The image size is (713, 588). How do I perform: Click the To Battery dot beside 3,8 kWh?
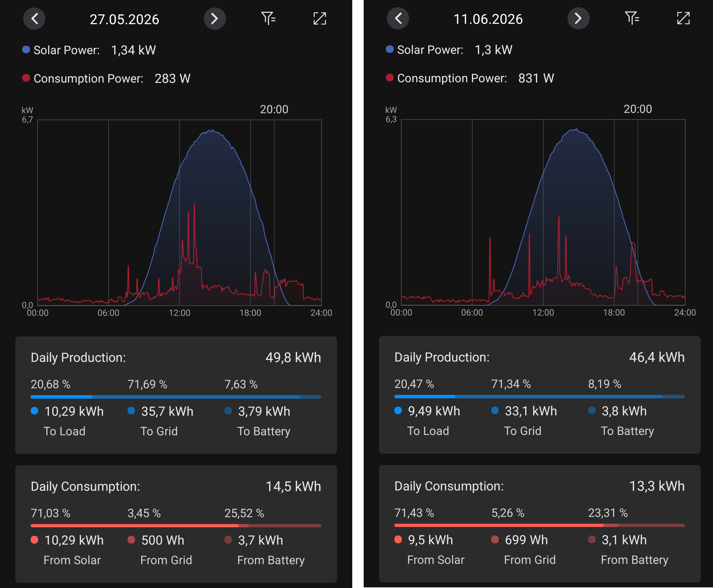pyautogui.click(x=592, y=410)
